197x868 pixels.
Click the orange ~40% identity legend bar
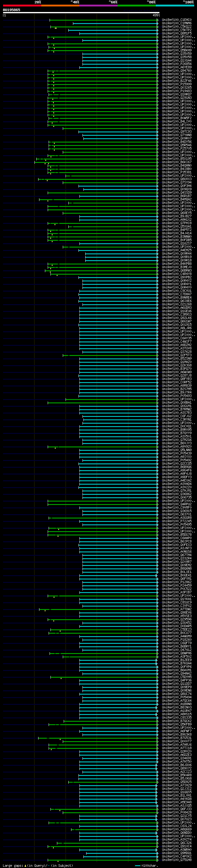[x=60, y=6]
